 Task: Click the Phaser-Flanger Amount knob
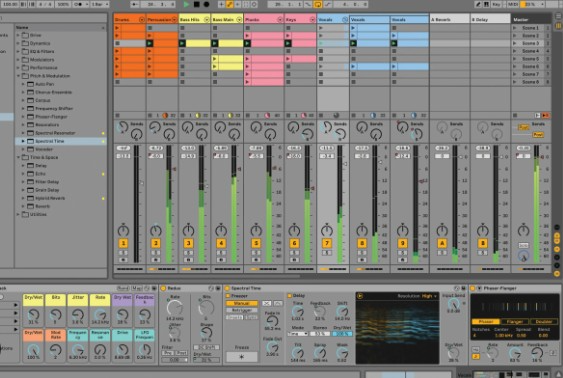515,354
